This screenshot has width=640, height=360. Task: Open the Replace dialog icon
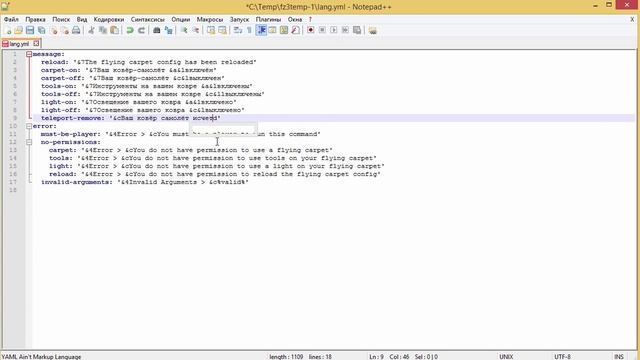[x=168, y=30]
